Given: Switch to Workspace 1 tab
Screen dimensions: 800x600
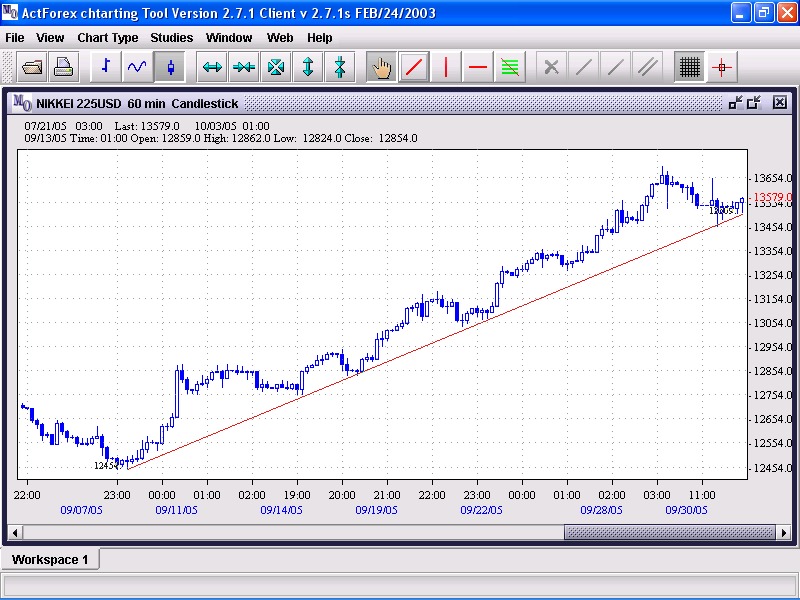Looking at the screenshot, I should point(50,559).
